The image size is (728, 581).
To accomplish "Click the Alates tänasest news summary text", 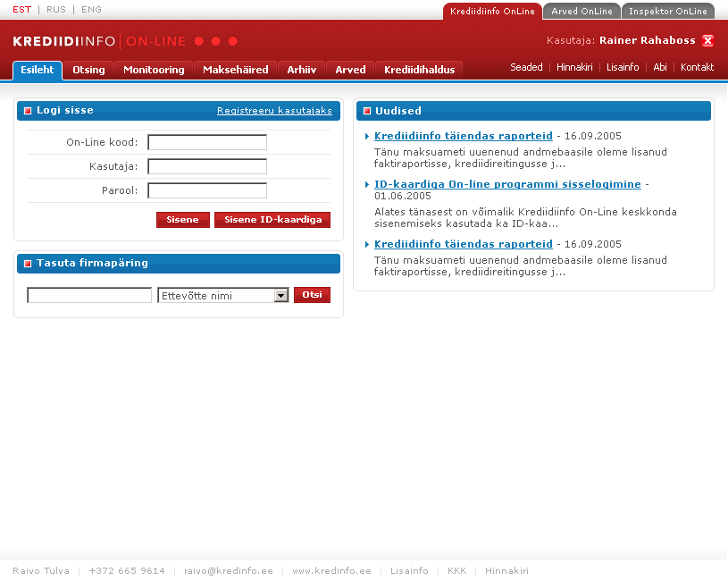I will tap(525, 218).
